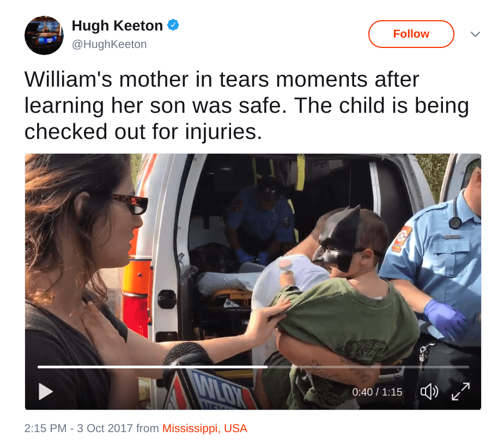Click the 0:40 / 1:15 time display
Image resolution: width=504 pixels, height=443 pixels.
click(377, 392)
